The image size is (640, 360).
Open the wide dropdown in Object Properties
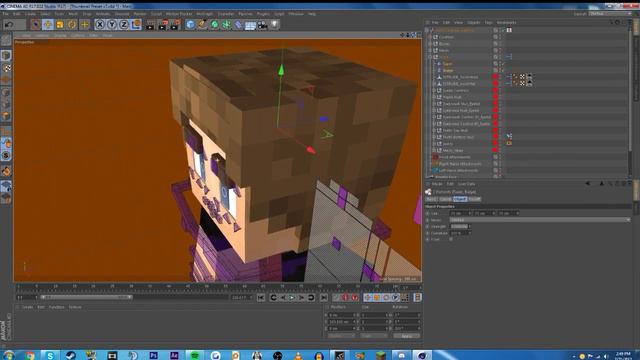[x=540, y=220]
